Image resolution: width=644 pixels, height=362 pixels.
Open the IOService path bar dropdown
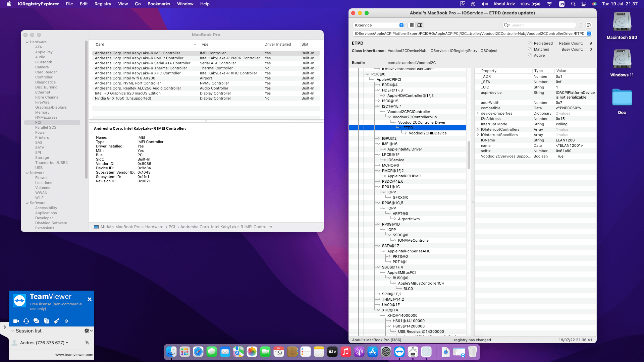[x=589, y=34]
